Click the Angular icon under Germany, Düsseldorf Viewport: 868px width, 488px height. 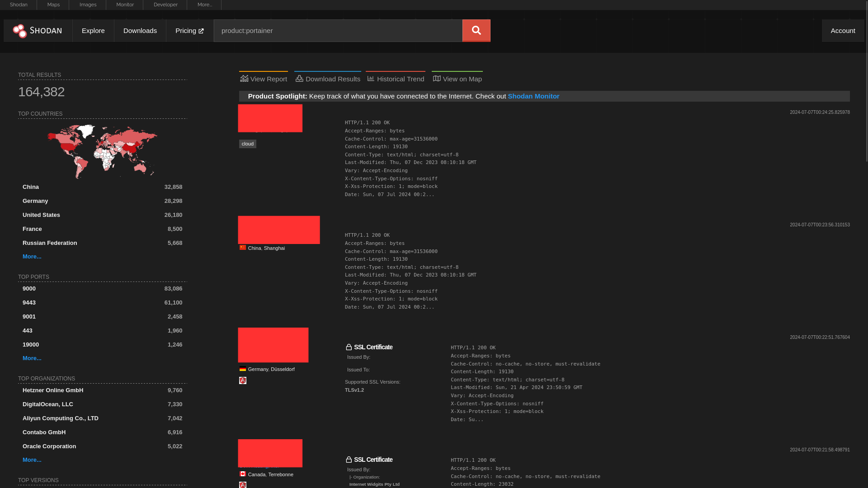click(243, 380)
